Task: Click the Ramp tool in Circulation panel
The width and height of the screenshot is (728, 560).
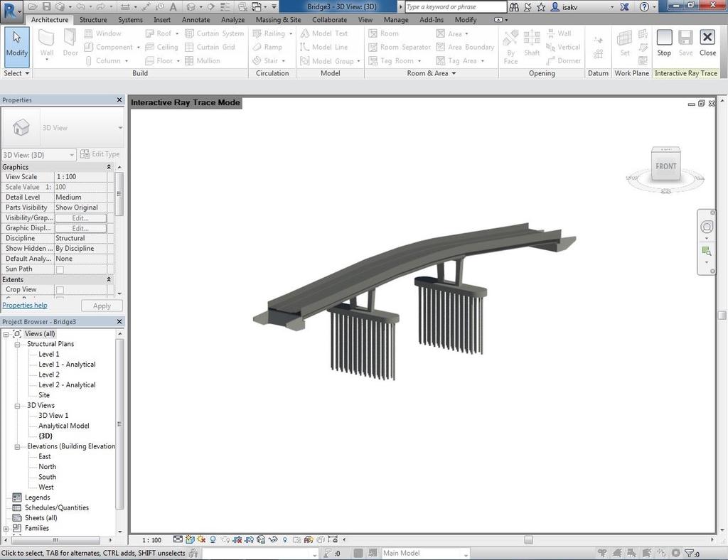Action: coord(267,47)
